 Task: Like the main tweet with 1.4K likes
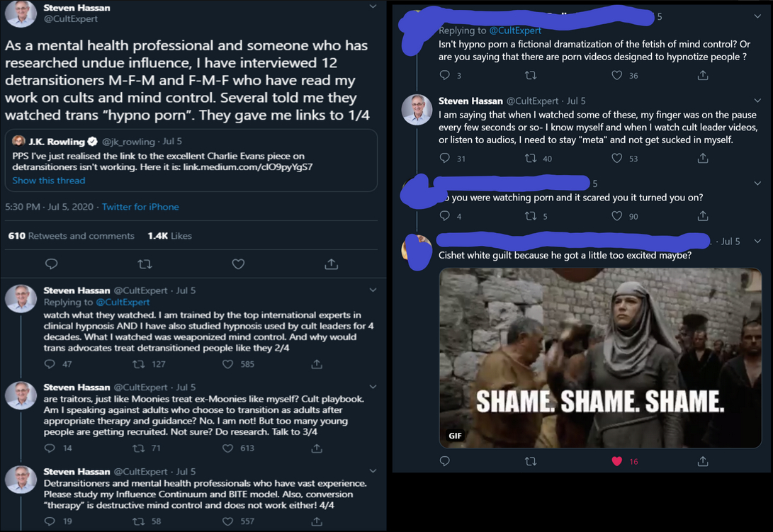[x=238, y=264]
